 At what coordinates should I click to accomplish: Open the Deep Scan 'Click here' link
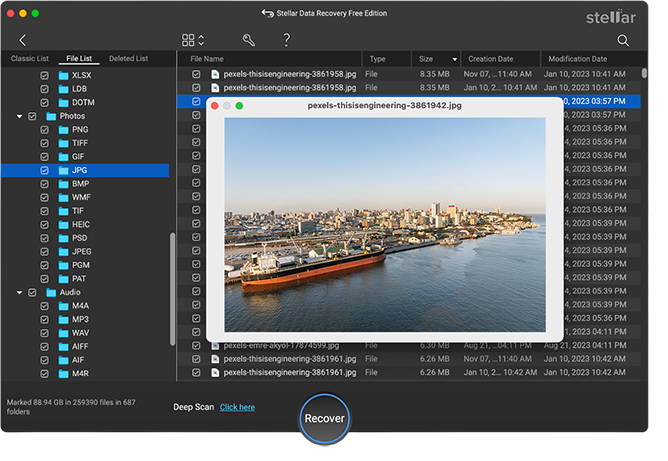pyautogui.click(x=237, y=407)
